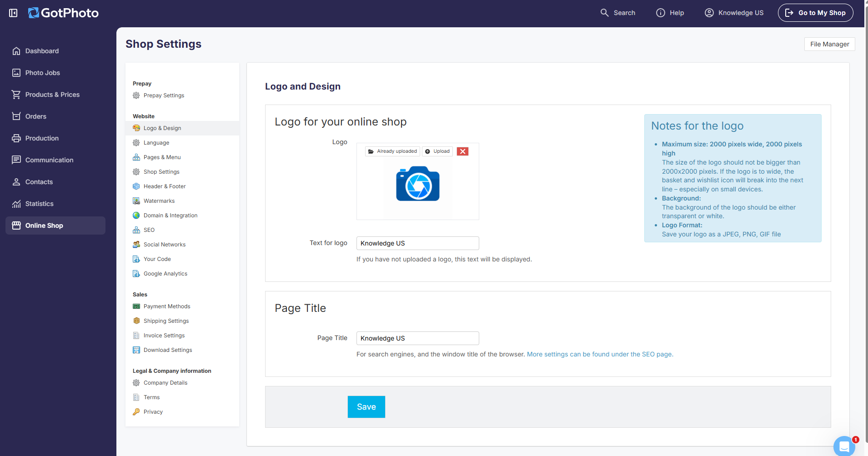The width and height of the screenshot is (868, 456).
Task: Click the Prepay Settings gear icon
Action: [x=136, y=95]
